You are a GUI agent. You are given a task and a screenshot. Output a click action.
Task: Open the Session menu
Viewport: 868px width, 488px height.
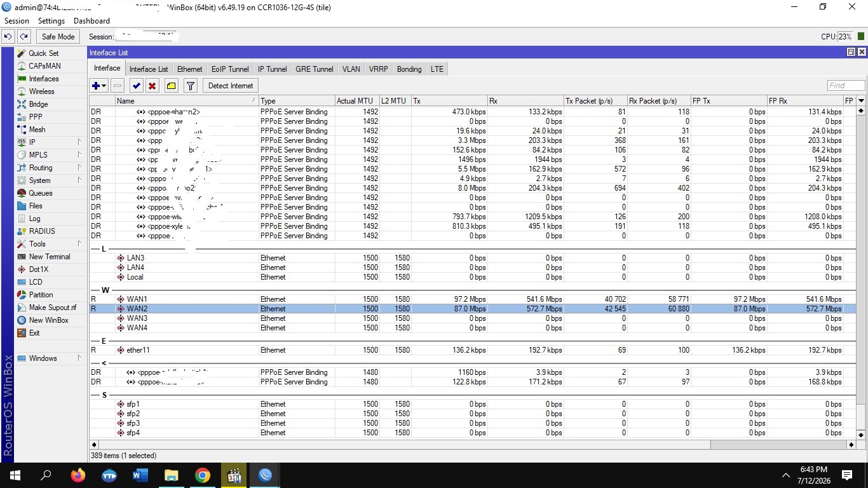click(x=17, y=21)
